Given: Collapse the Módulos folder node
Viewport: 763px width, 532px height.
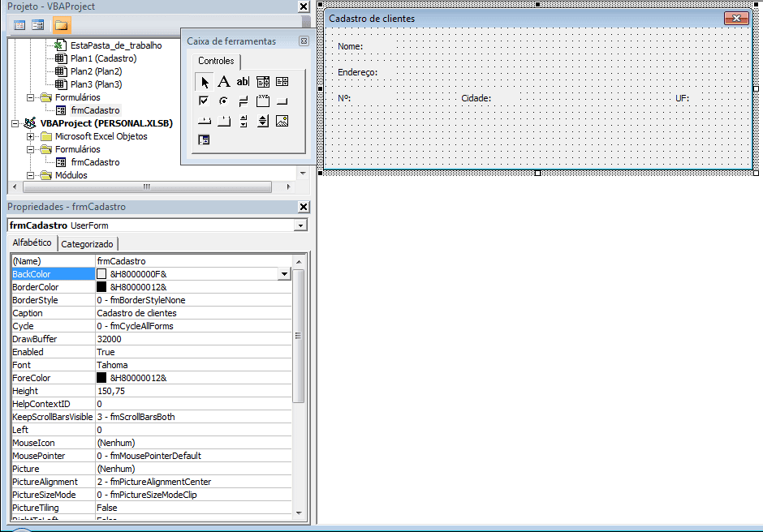Looking at the screenshot, I should pos(30,174).
